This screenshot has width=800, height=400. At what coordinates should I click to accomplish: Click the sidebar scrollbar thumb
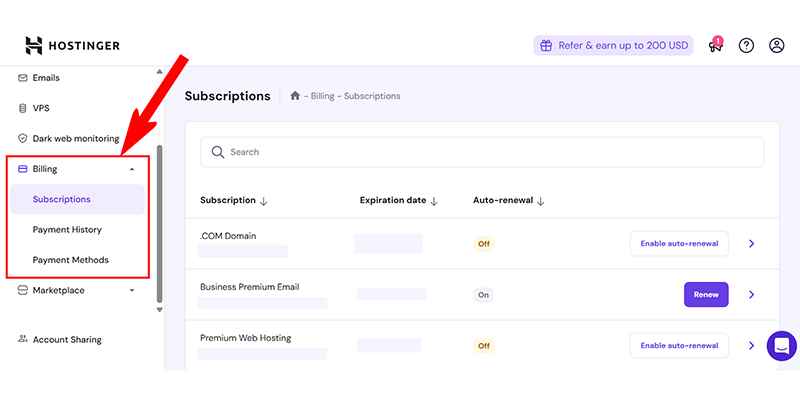[159, 223]
